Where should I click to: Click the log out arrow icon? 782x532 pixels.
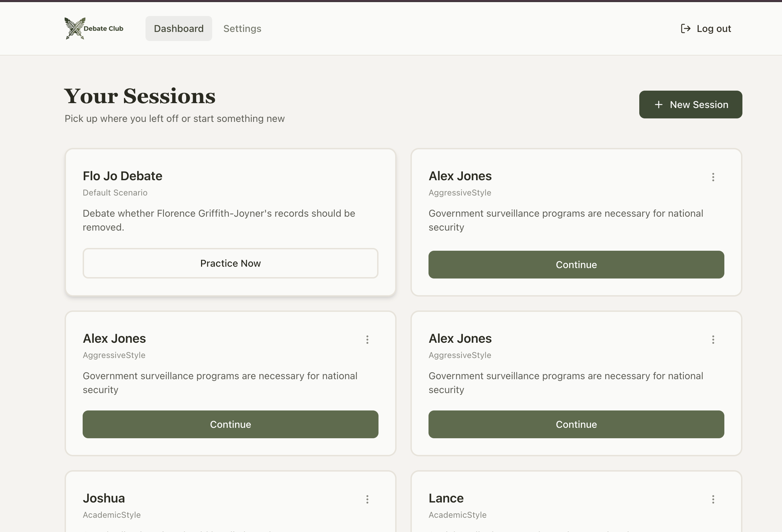click(685, 28)
